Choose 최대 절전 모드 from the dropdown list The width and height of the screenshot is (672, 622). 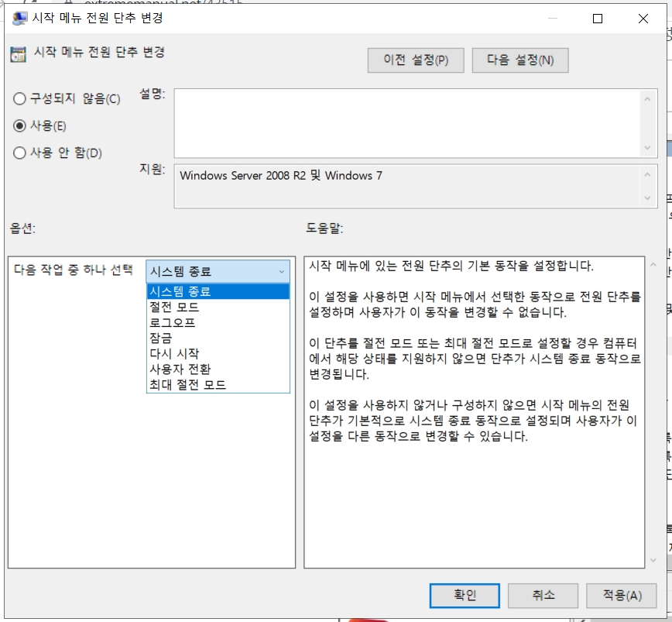[218, 384]
